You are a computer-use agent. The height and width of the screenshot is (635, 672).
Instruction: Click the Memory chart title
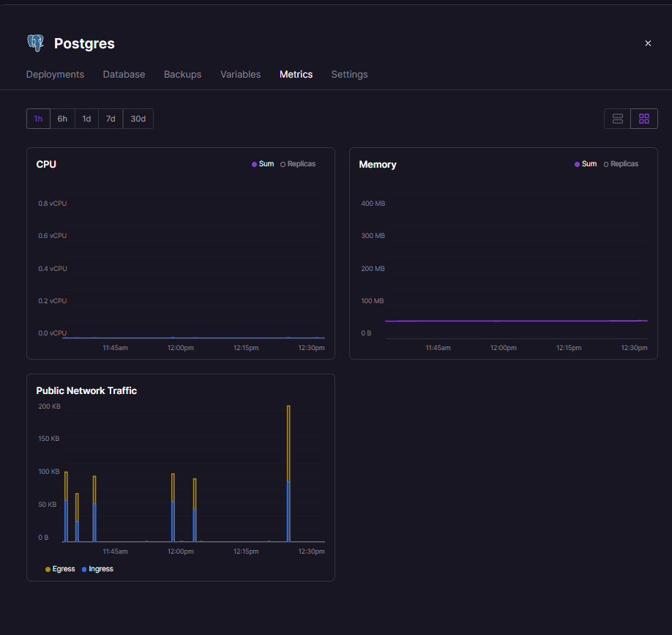(378, 164)
